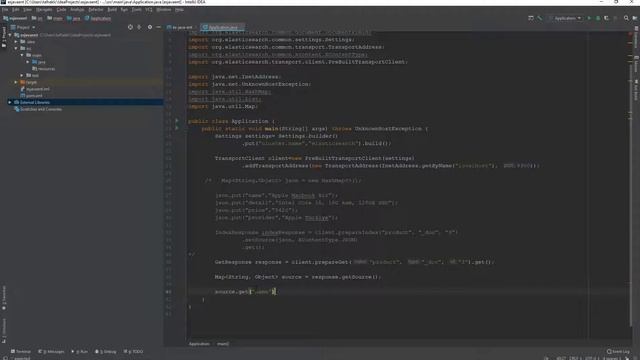Open the Help menu
The image size is (640, 360).
click(179, 9)
